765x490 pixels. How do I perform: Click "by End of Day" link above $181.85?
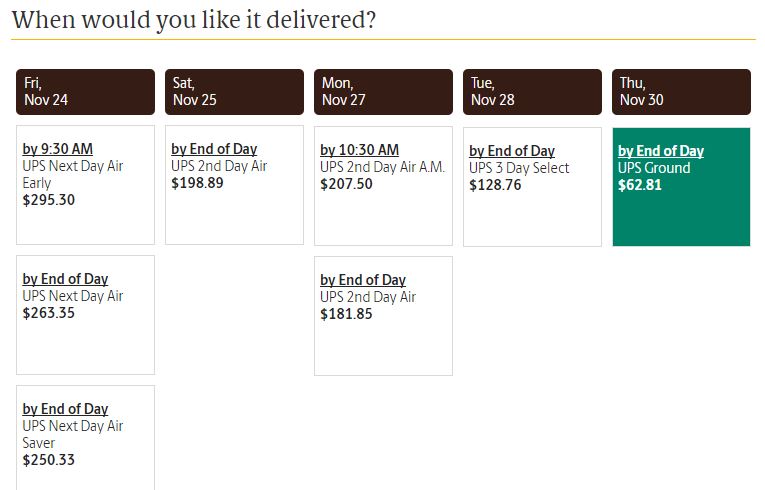click(x=363, y=280)
